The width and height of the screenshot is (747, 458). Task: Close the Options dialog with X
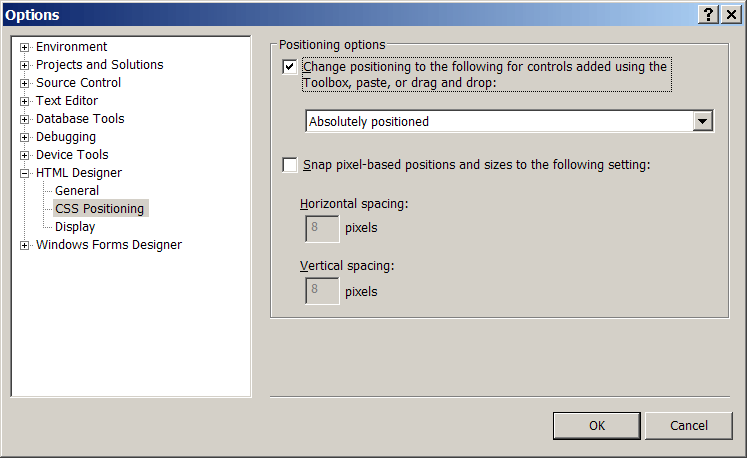click(729, 15)
